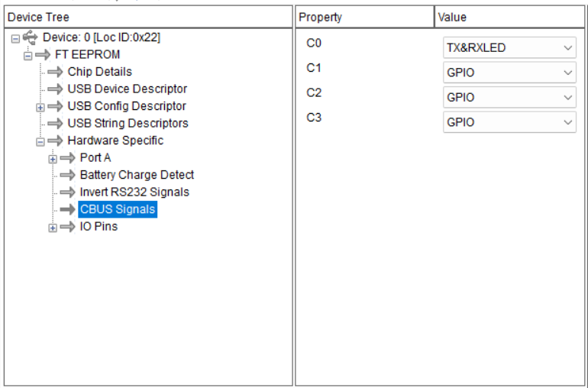Screen dimensions: 588x388
Task: Click the arrow icon beside USB Device Descriptor
Action: coord(55,89)
